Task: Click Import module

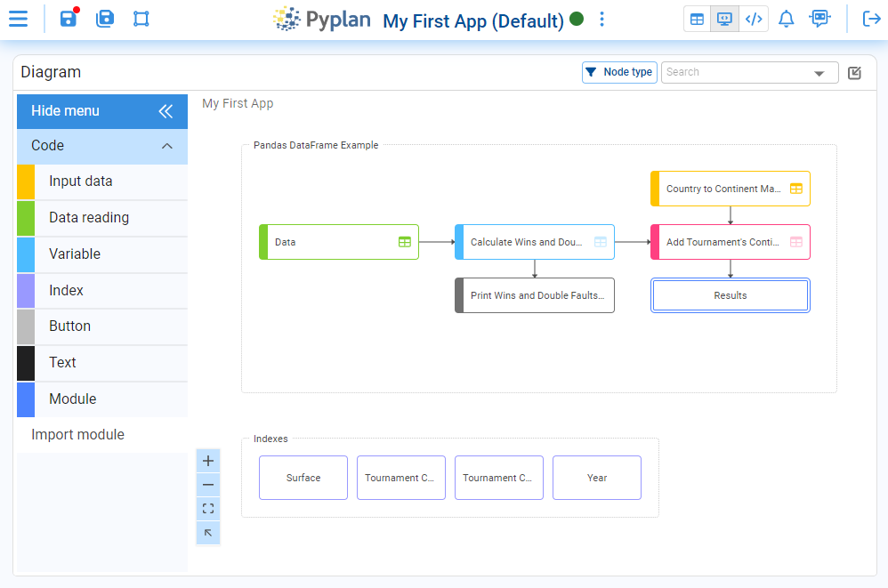Action: click(x=78, y=435)
